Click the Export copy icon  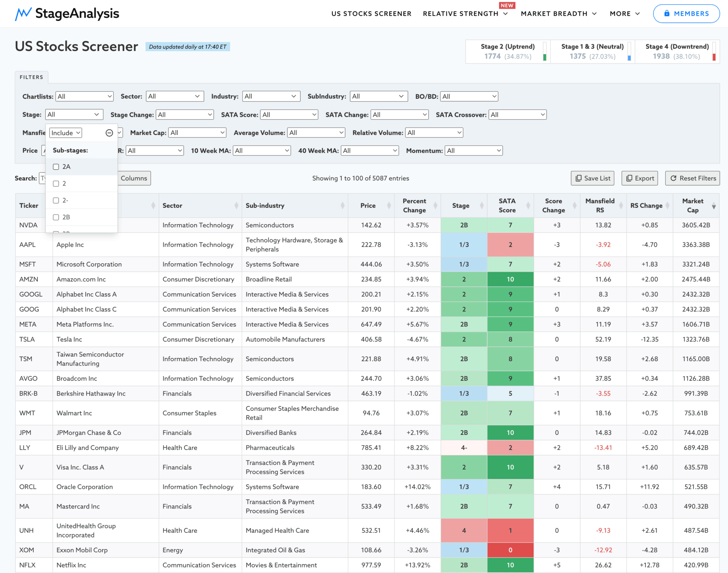[x=629, y=178]
